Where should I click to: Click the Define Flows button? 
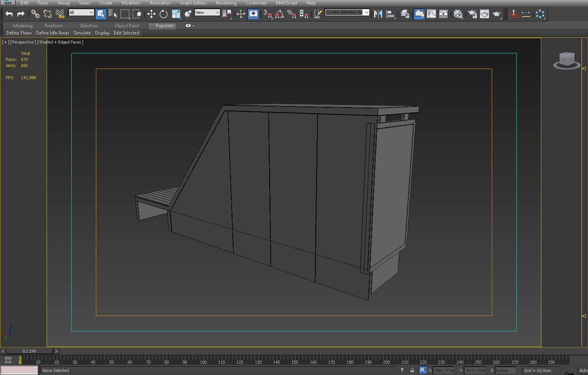[19, 33]
